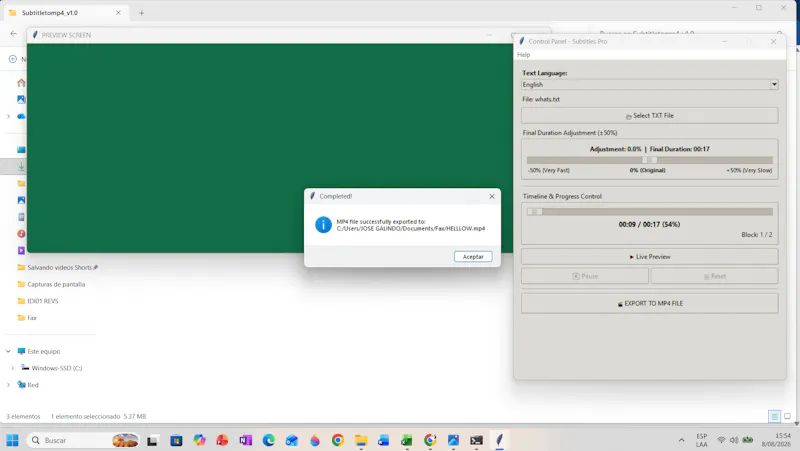Start the Live Preview

(x=649, y=257)
